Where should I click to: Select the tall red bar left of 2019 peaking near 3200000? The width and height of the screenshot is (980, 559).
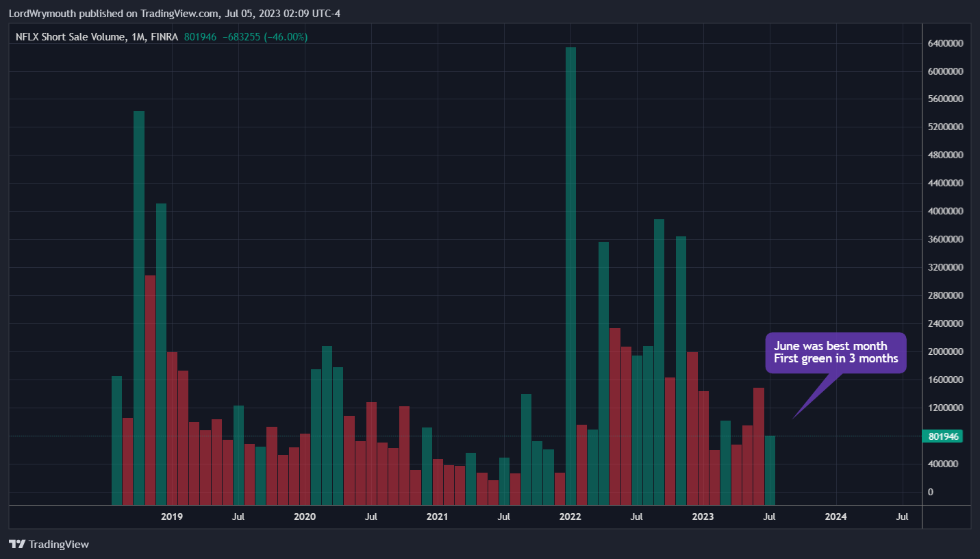[x=150, y=390]
